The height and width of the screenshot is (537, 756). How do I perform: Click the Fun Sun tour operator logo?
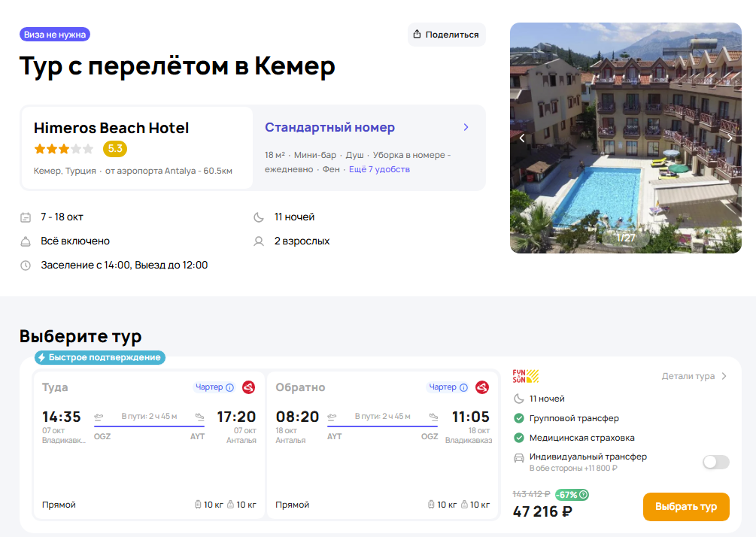pyautogui.click(x=526, y=376)
